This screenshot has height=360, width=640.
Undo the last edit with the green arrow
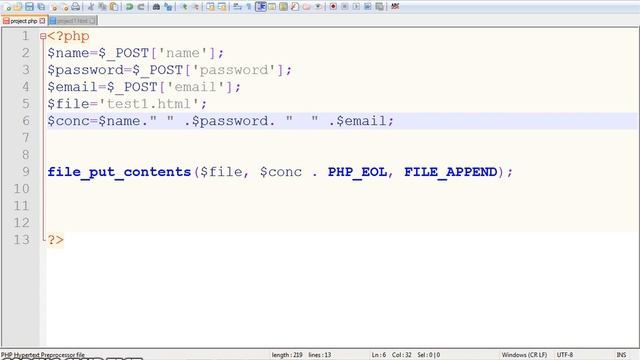(129, 7)
